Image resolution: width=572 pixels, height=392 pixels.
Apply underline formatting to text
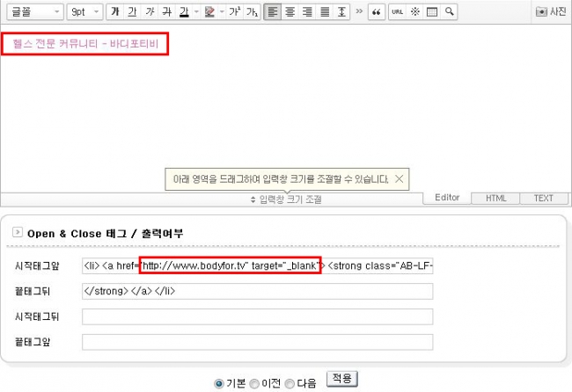pos(131,12)
